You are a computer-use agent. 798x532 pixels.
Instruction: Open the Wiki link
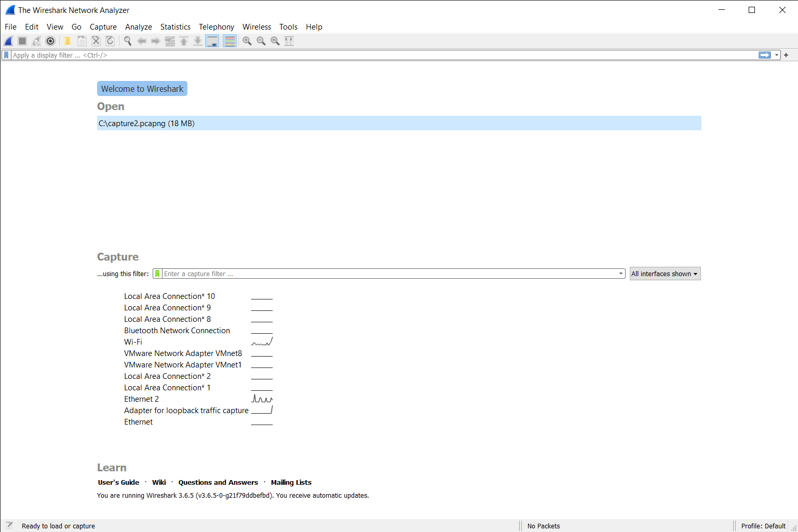pyautogui.click(x=159, y=482)
